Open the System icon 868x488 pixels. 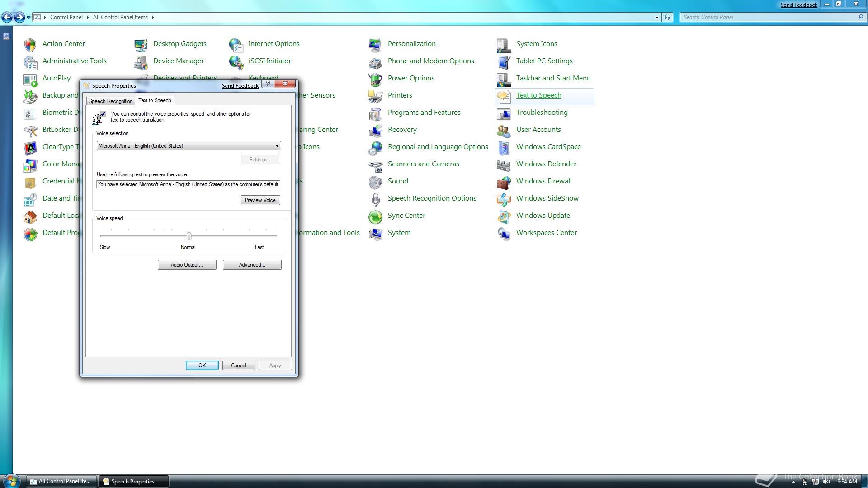tap(376, 234)
